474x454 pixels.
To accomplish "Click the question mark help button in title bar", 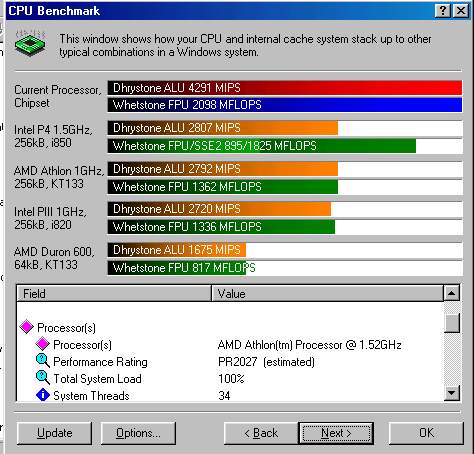I will point(443,11).
